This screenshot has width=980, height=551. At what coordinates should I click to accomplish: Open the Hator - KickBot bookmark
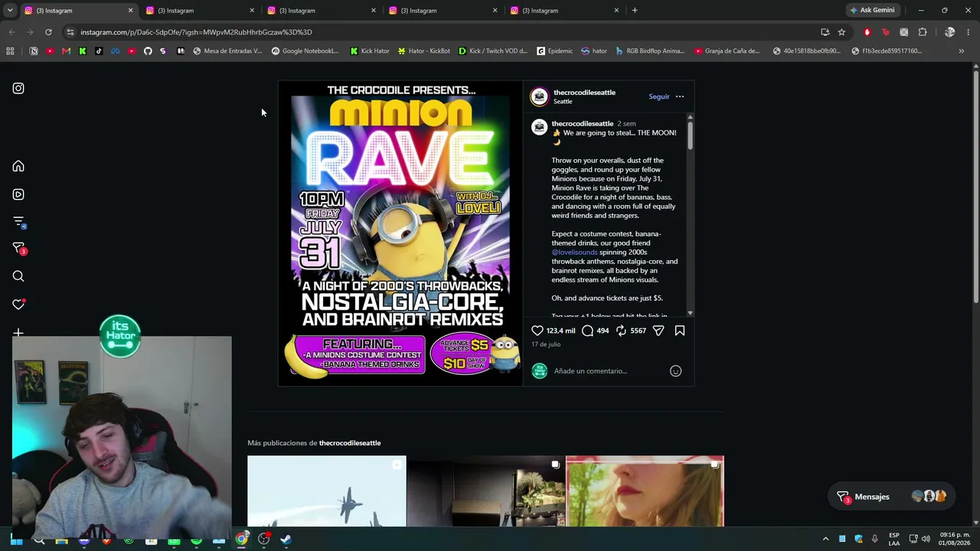point(423,51)
